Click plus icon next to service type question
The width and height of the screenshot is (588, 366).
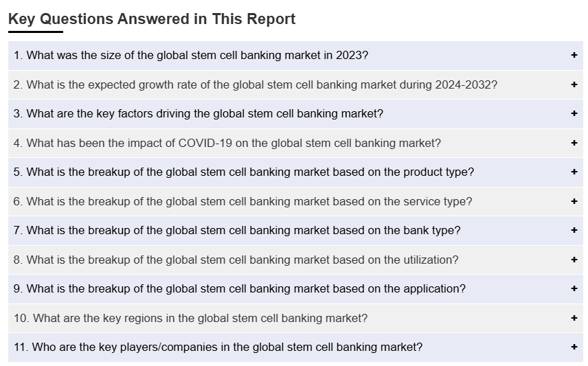click(x=574, y=201)
